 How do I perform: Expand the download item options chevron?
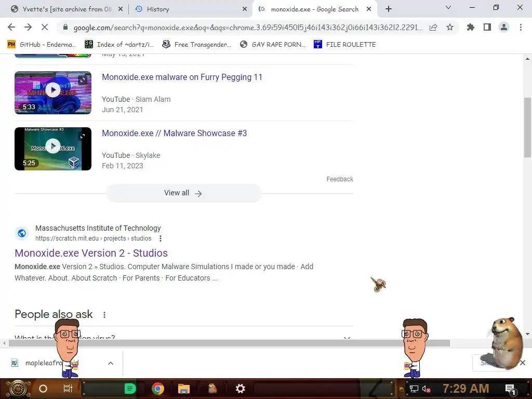pos(111,363)
